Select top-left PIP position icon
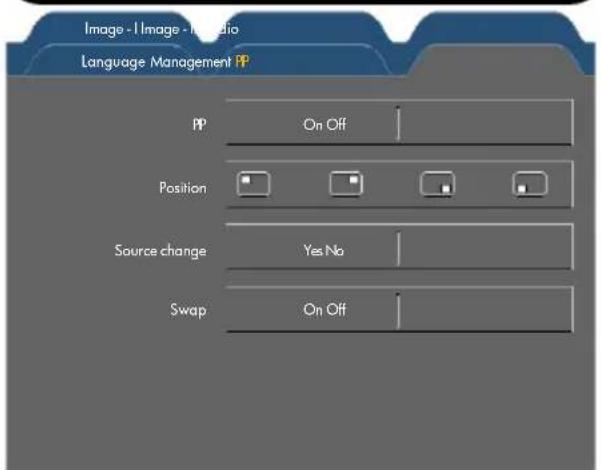The height and width of the screenshot is (470, 601). point(253,184)
